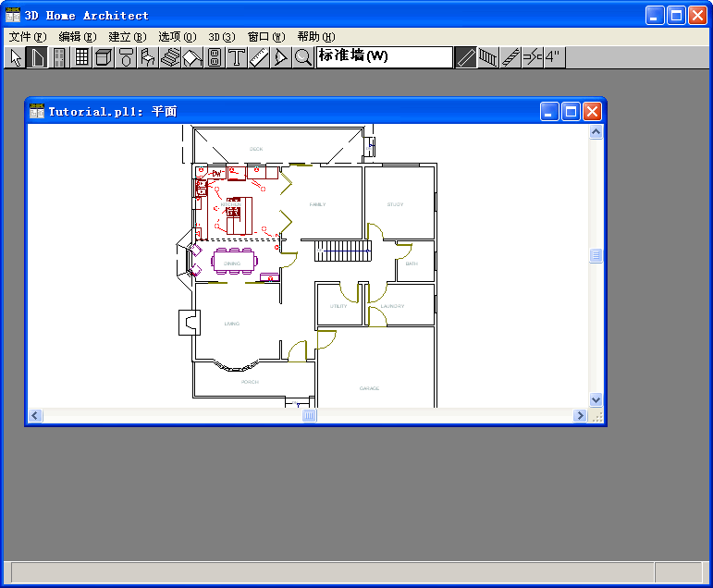Click the FAMILY room label

click(x=317, y=204)
